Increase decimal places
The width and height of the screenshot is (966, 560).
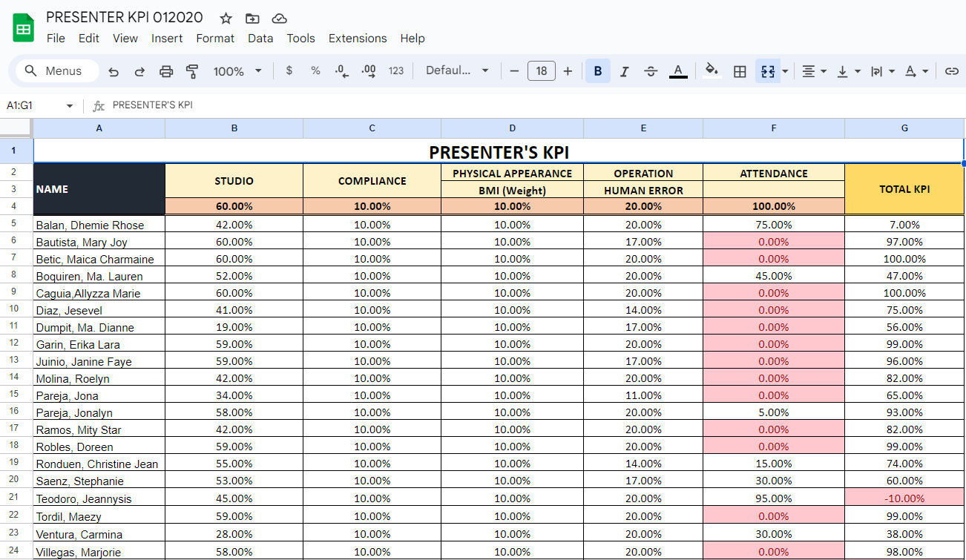(x=369, y=71)
